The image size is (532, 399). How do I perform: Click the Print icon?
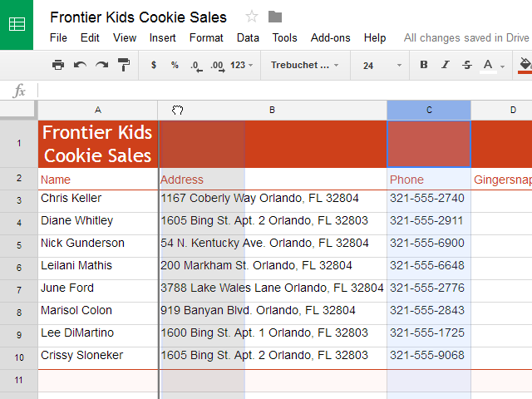(58, 65)
